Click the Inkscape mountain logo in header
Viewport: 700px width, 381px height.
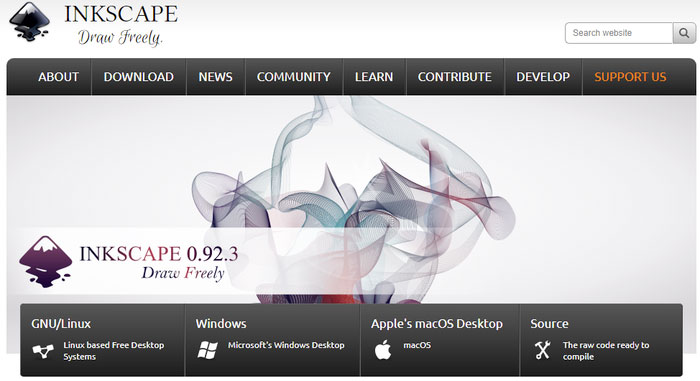pyautogui.click(x=29, y=22)
